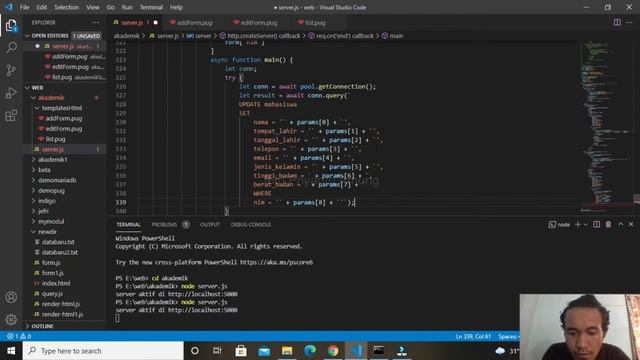
Task: Expand the Outline section
Action: point(27,326)
